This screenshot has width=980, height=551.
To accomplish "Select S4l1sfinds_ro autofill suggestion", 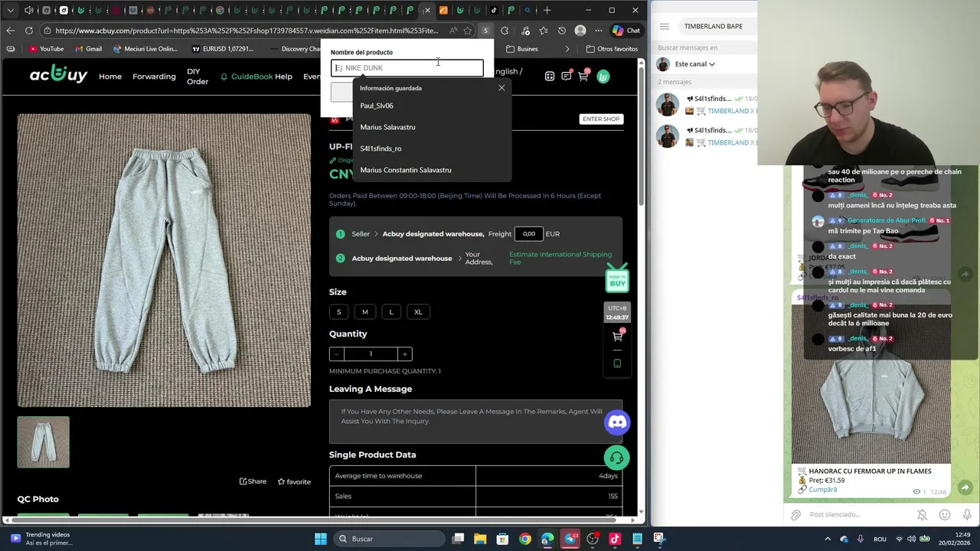I will (430, 148).
